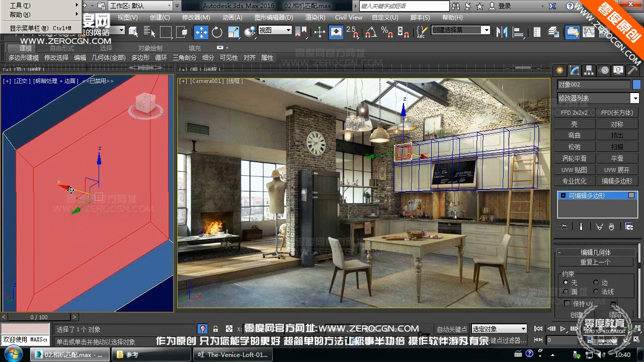Toggle the Angle Snap icon
This screenshot has height=362, width=644.
click(x=371, y=32)
